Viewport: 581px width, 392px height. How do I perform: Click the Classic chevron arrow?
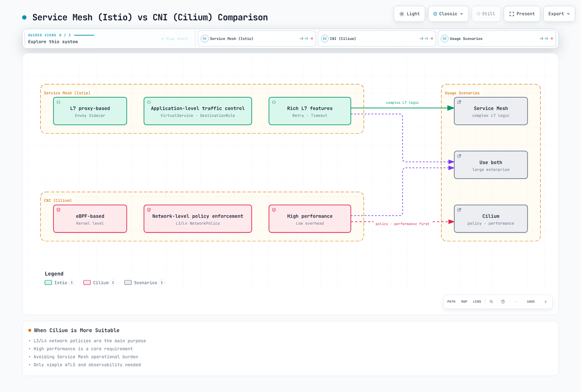(462, 14)
